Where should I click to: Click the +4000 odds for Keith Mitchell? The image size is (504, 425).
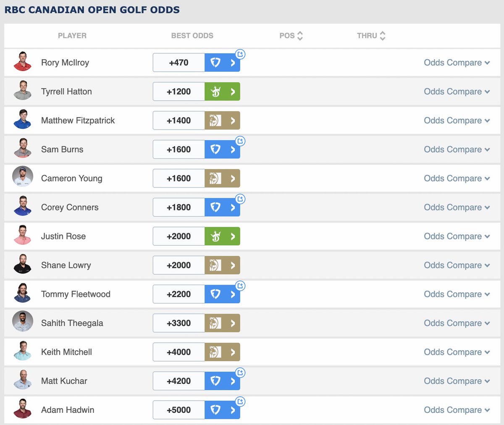click(x=179, y=352)
